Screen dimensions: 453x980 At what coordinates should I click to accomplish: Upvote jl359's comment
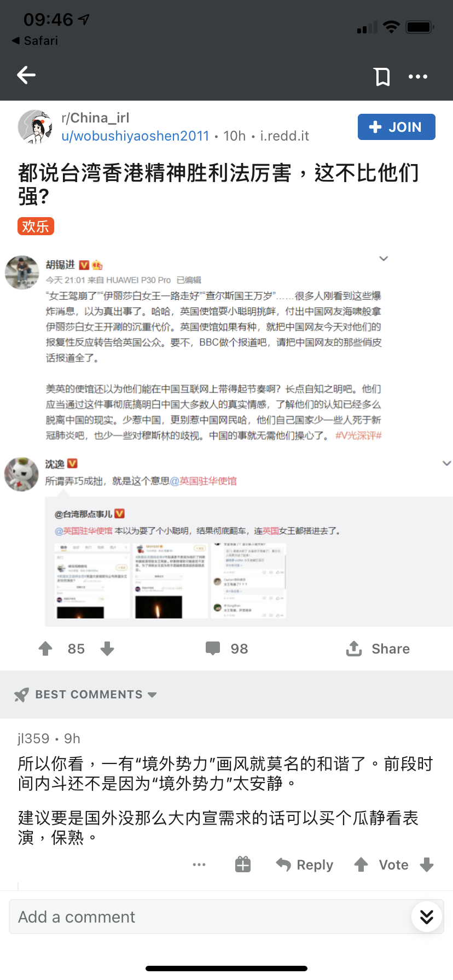tap(361, 865)
